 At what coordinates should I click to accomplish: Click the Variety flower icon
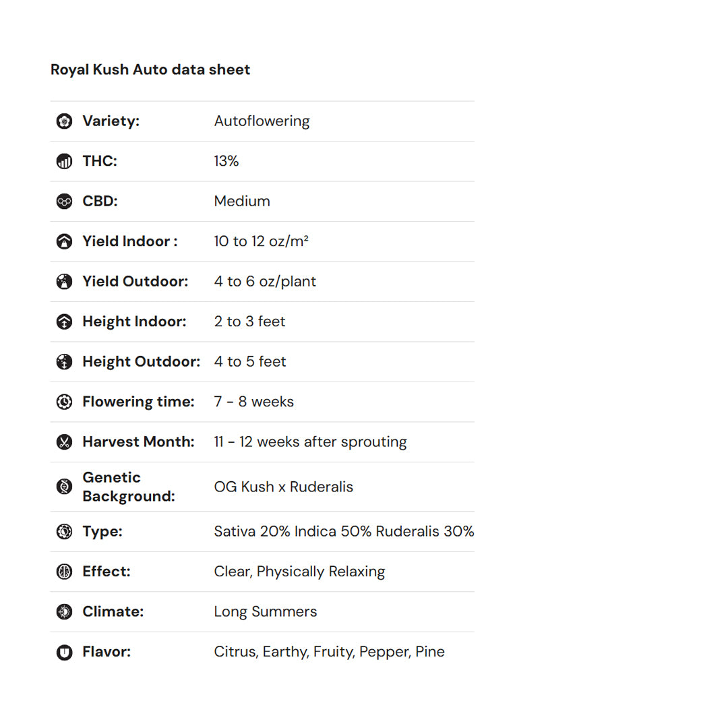click(x=64, y=121)
